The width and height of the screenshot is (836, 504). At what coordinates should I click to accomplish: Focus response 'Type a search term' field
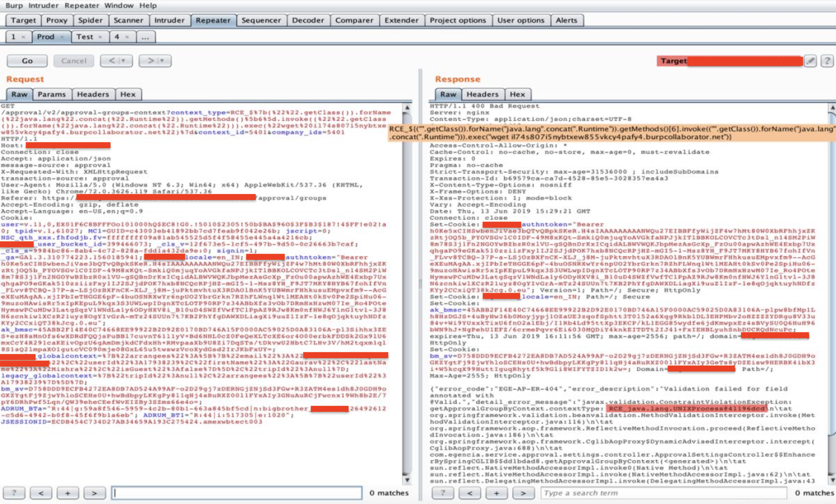coord(663,493)
